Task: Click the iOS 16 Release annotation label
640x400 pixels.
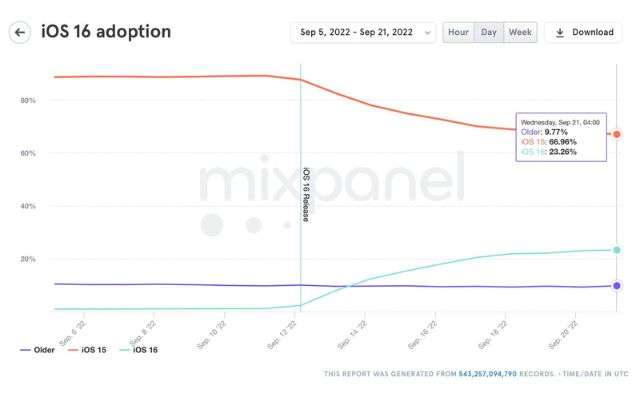Action: [x=306, y=194]
